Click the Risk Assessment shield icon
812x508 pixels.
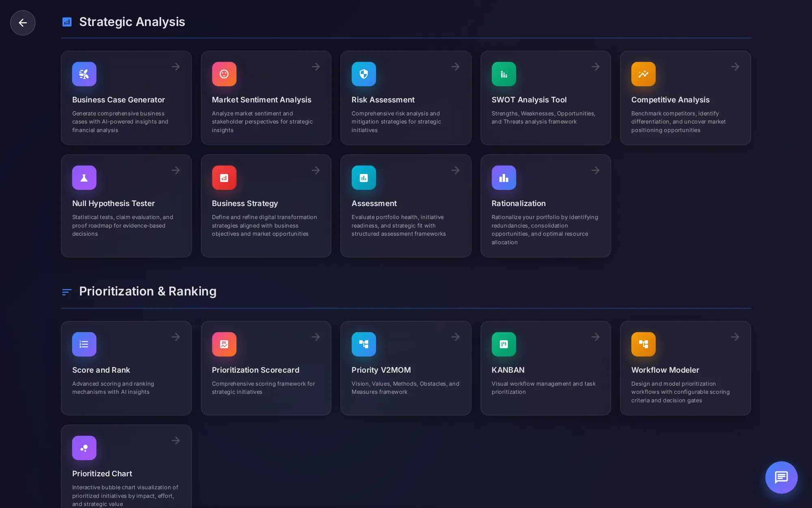tap(364, 74)
